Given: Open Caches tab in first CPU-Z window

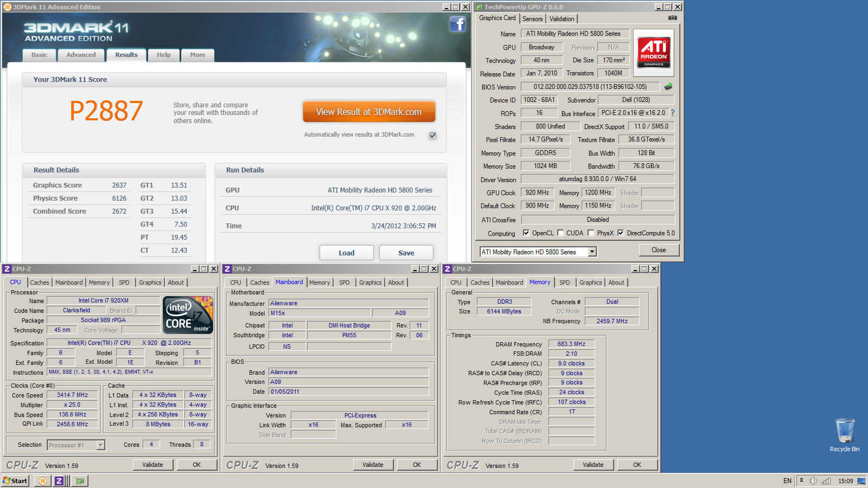Looking at the screenshot, I should 40,282.
